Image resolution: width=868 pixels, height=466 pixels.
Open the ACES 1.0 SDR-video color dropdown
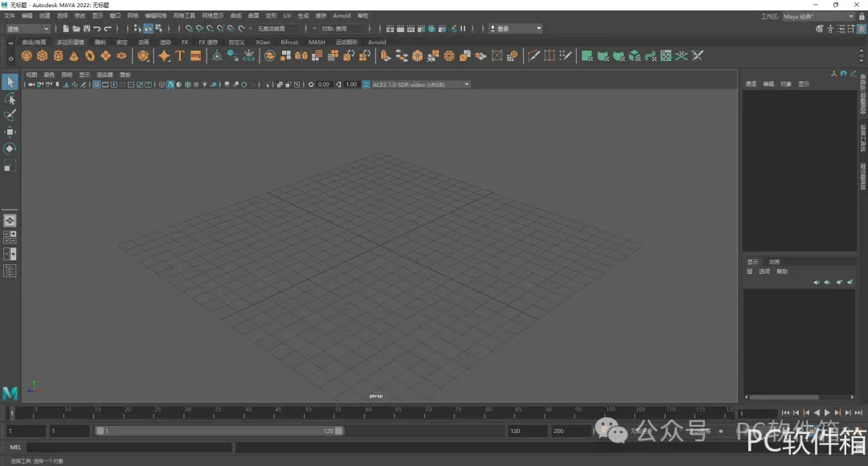pyautogui.click(x=416, y=84)
